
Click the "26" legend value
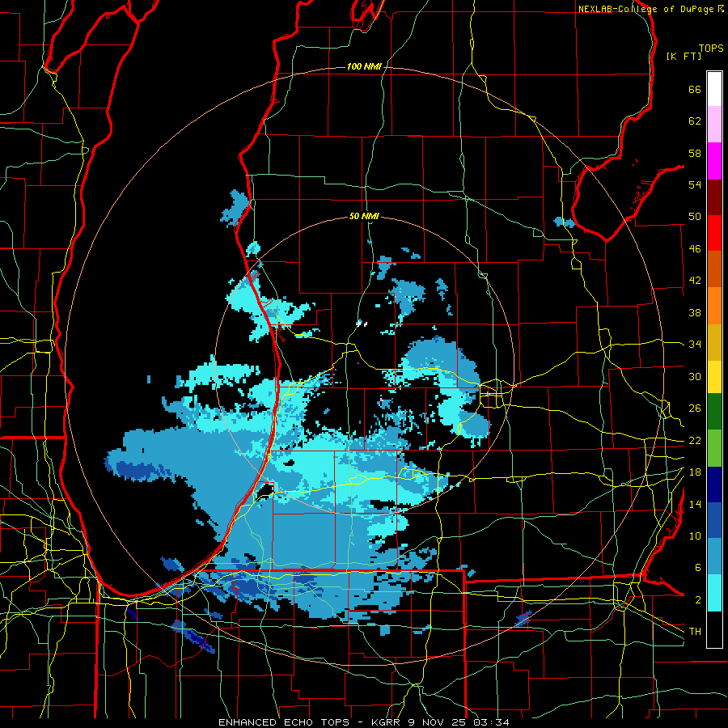tap(695, 408)
